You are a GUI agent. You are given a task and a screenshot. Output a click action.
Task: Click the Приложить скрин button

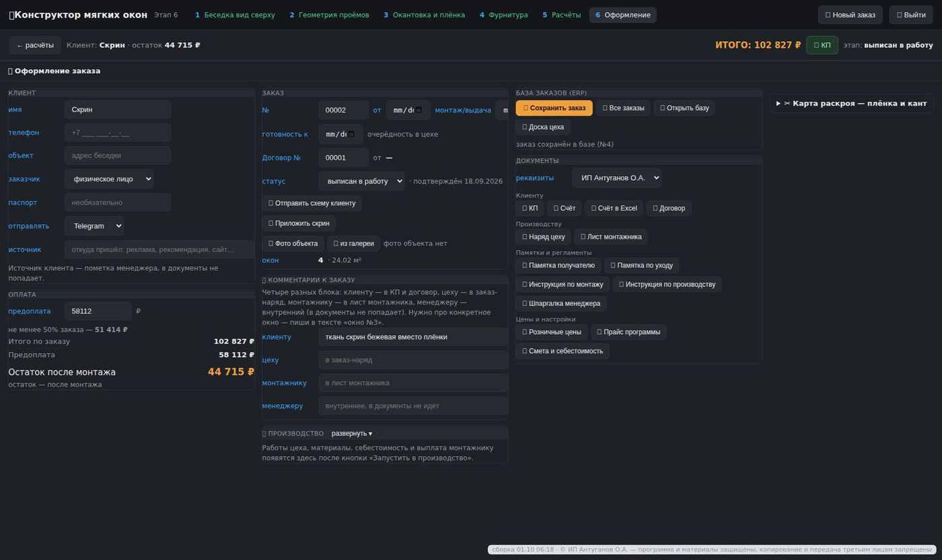point(299,223)
